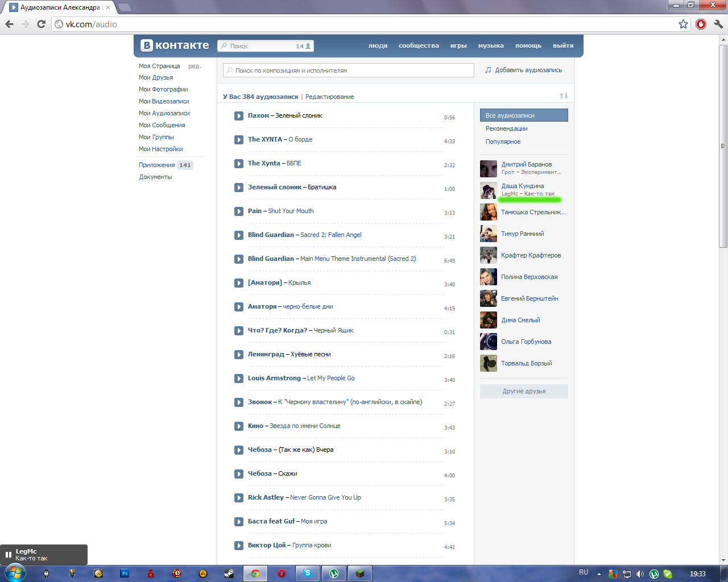Play the track Пахом – Зеленый слоник
The width and height of the screenshot is (728, 582).
(x=239, y=116)
